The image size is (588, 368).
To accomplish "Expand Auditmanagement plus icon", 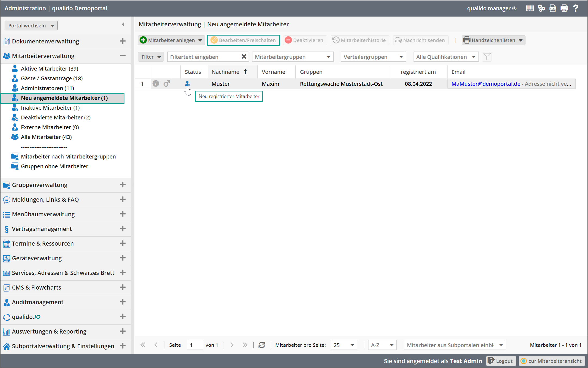I will [x=123, y=302].
